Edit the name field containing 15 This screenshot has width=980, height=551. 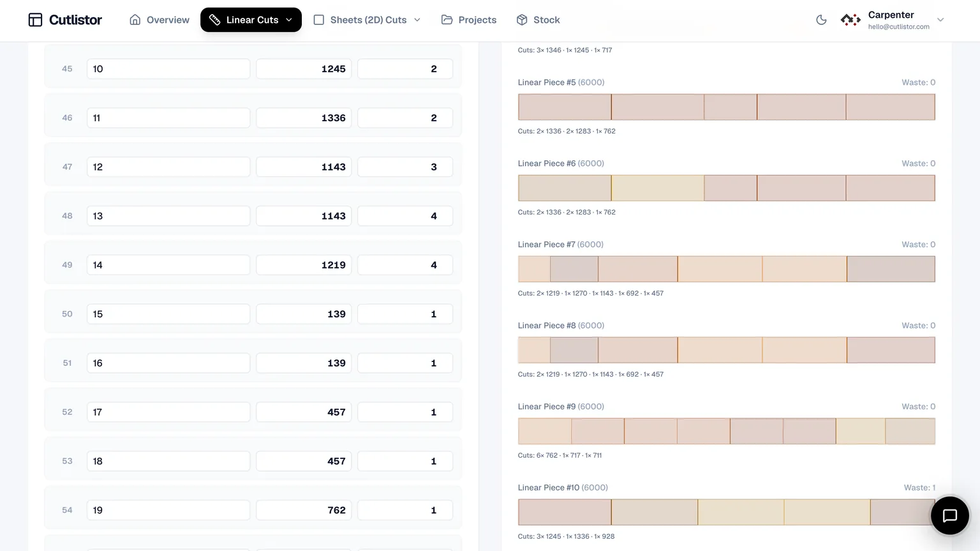(168, 314)
